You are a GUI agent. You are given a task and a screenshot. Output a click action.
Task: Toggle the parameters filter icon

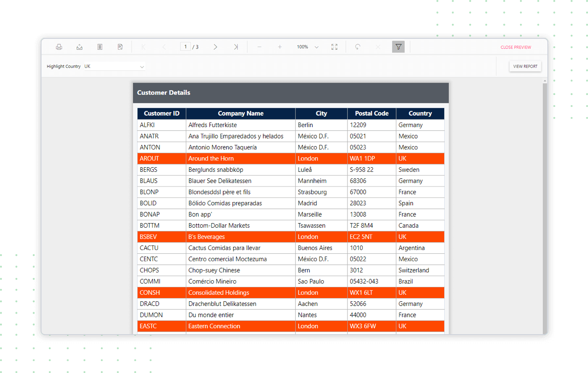point(399,47)
